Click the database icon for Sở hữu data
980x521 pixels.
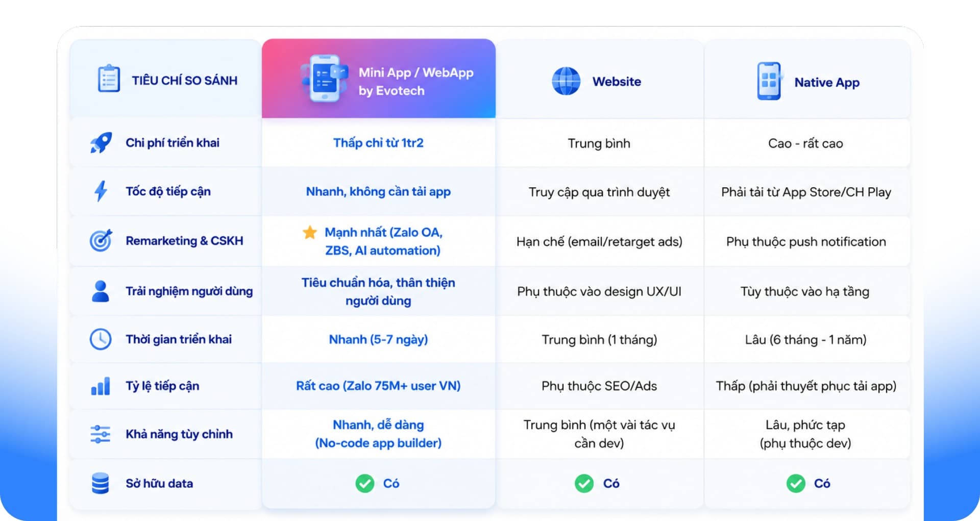101,483
